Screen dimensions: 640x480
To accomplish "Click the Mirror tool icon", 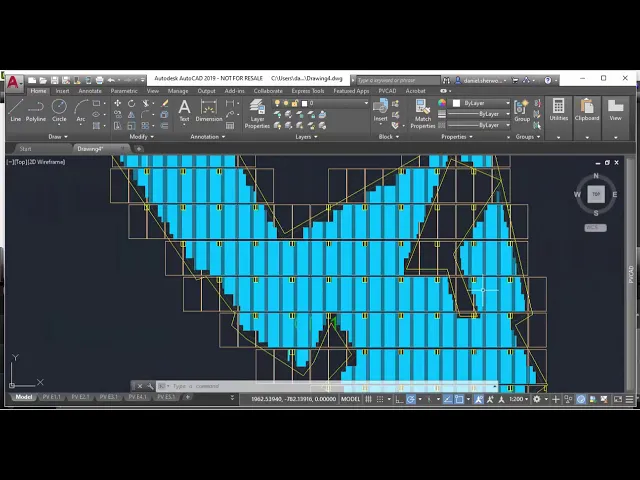I will 131,115.
